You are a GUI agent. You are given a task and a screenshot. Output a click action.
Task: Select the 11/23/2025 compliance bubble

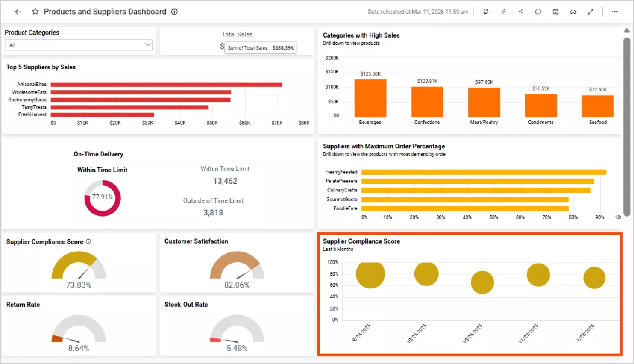pyautogui.click(x=538, y=275)
